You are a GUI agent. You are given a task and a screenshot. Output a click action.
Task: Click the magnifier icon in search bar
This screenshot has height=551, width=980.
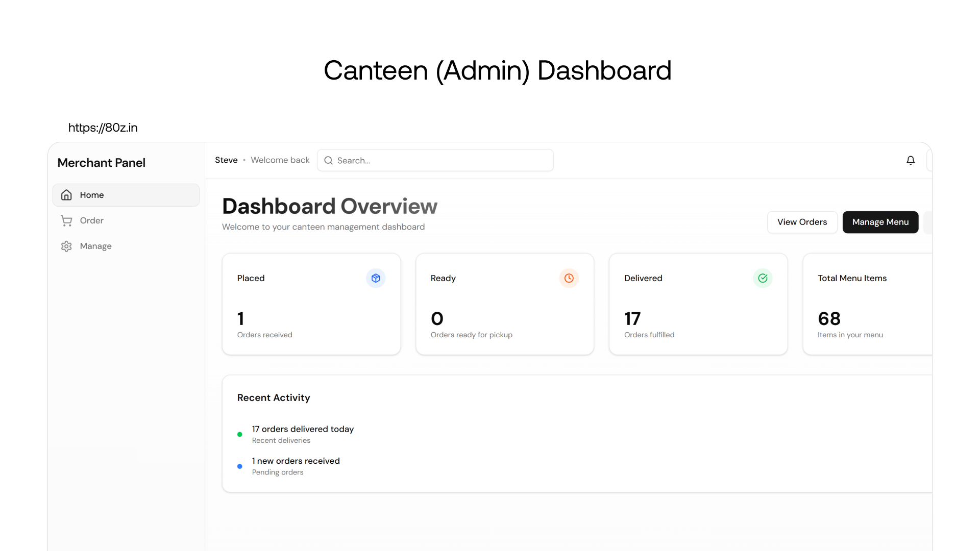pyautogui.click(x=329, y=160)
